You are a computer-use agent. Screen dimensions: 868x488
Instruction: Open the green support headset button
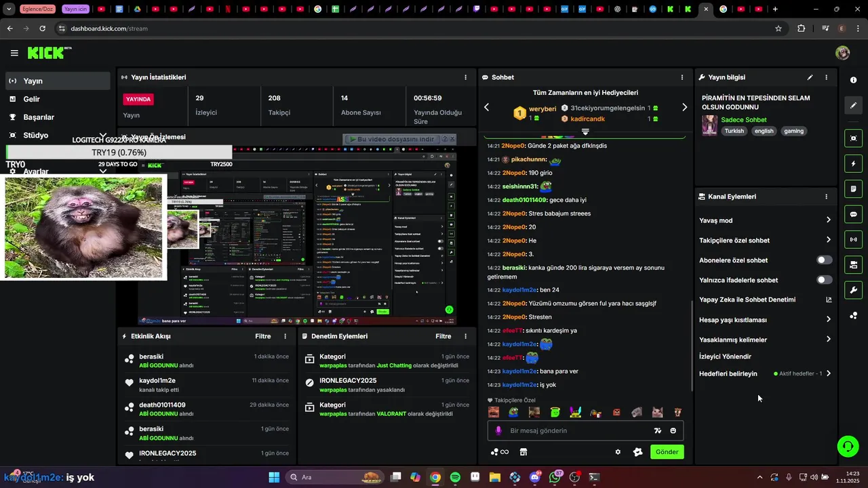point(848,446)
